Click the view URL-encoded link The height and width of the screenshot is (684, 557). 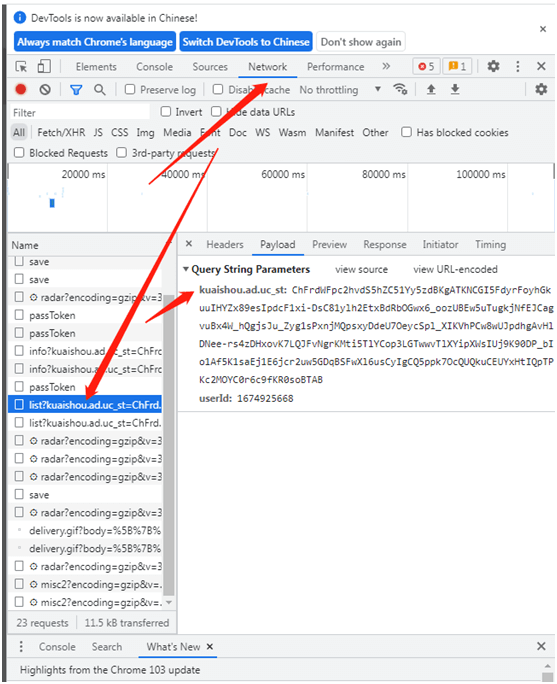[455, 270]
